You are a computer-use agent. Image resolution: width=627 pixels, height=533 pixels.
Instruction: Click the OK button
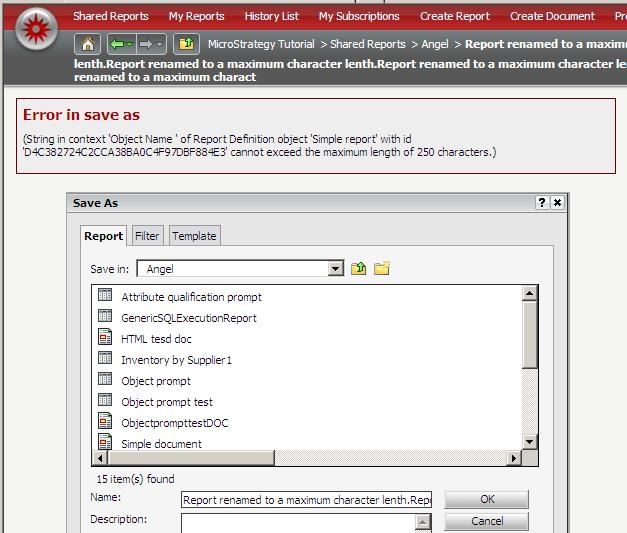pyautogui.click(x=487, y=499)
